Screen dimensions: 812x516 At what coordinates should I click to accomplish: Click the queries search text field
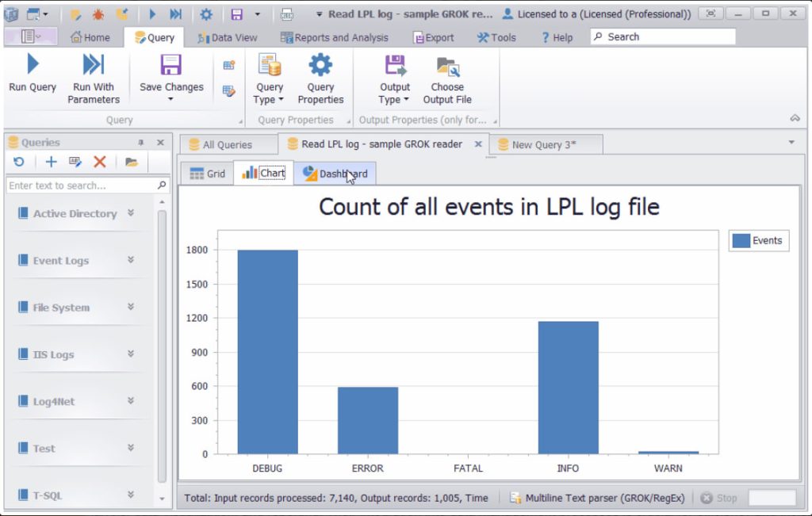point(81,185)
